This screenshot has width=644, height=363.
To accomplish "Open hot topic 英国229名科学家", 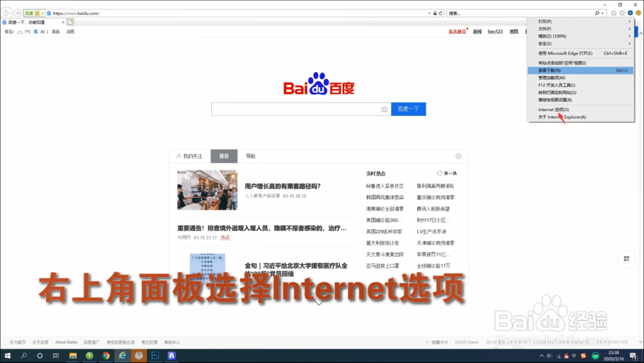I will pyautogui.click(x=384, y=232).
